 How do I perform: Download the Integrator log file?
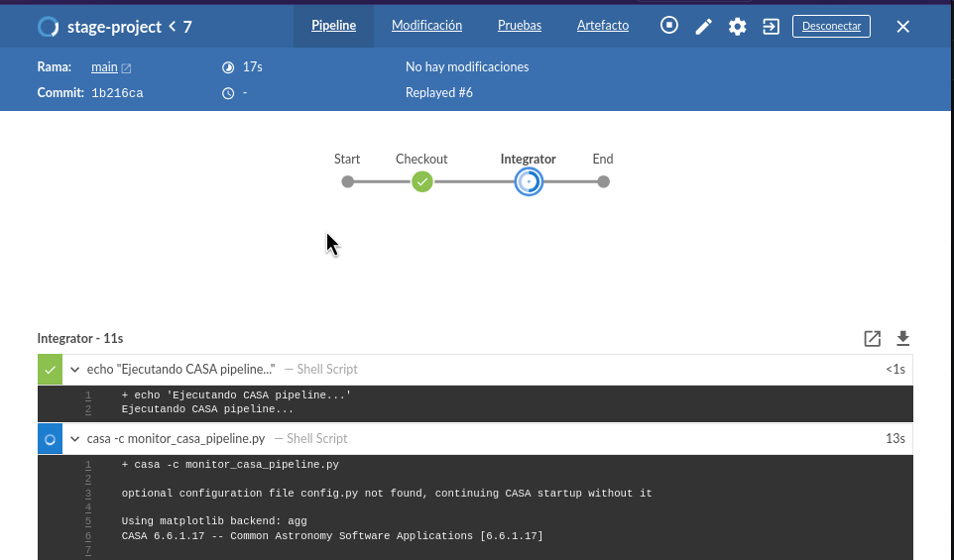pos(902,339)
